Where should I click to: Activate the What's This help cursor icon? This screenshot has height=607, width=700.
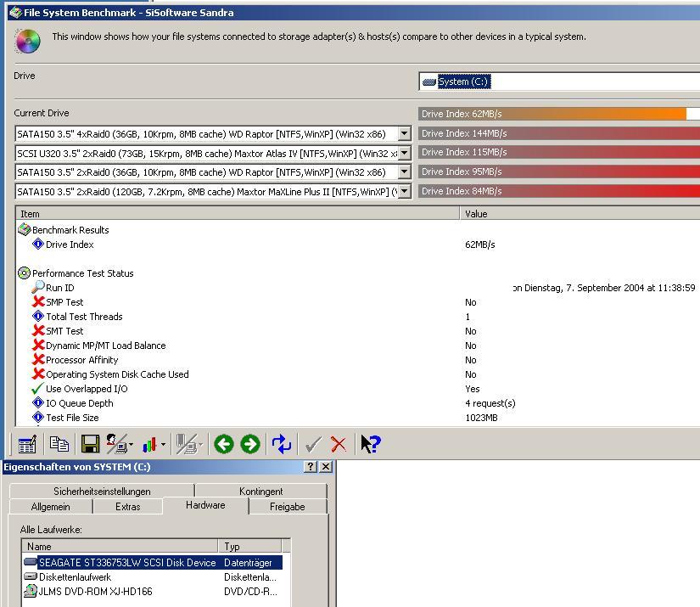[371, 444]
